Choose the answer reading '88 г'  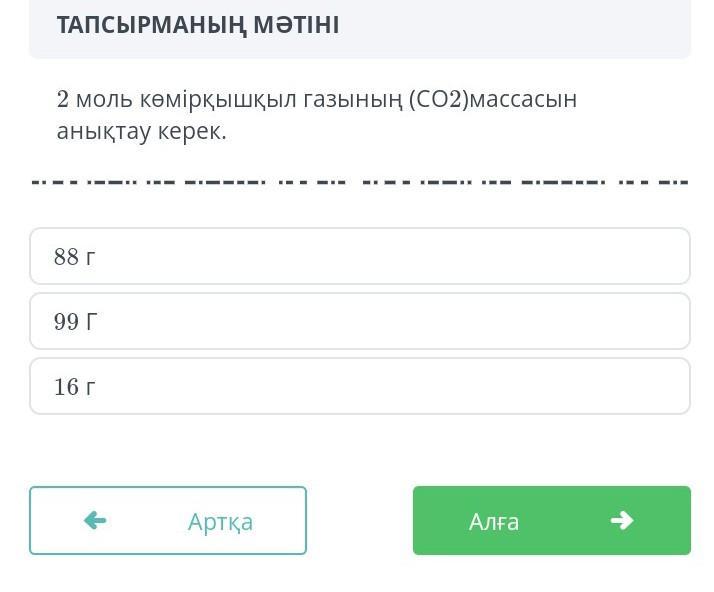75,257
